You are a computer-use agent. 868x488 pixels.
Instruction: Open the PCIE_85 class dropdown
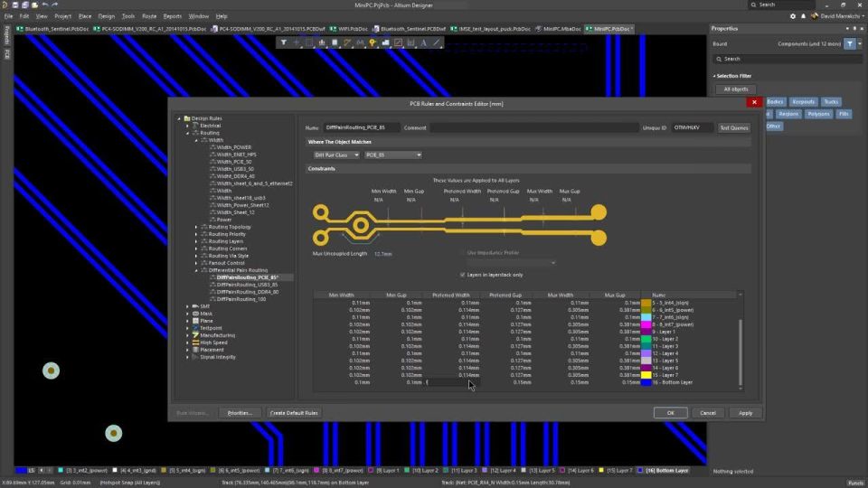(x=393, y=155)
